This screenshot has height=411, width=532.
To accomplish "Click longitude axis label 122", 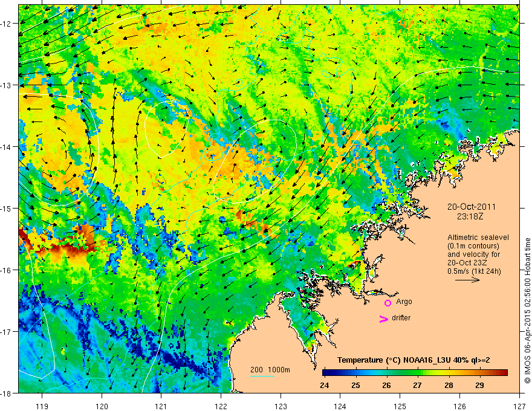I will (221, 406).
